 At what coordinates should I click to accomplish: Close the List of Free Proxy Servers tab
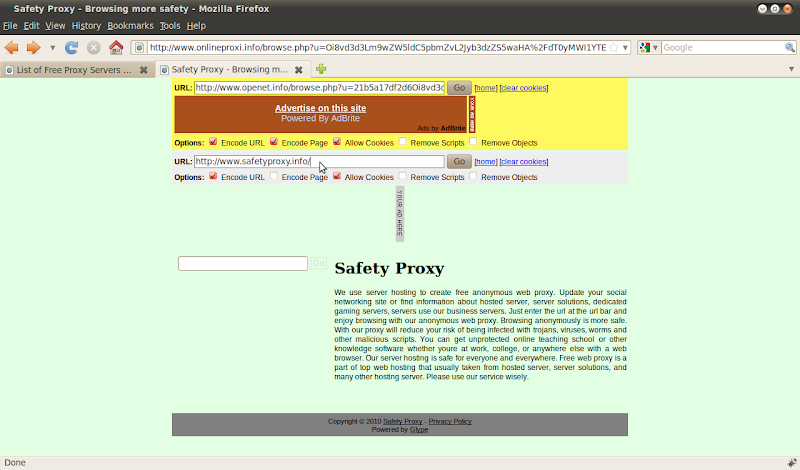point(144,70)
